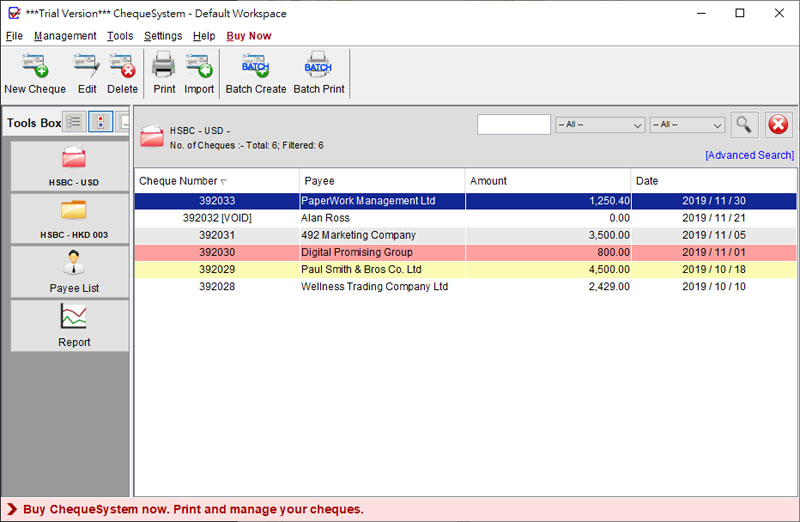This screenshot has width=800, height=522.
Task: Toggle the Tools Box icon view button
Action: coord(100,122)
